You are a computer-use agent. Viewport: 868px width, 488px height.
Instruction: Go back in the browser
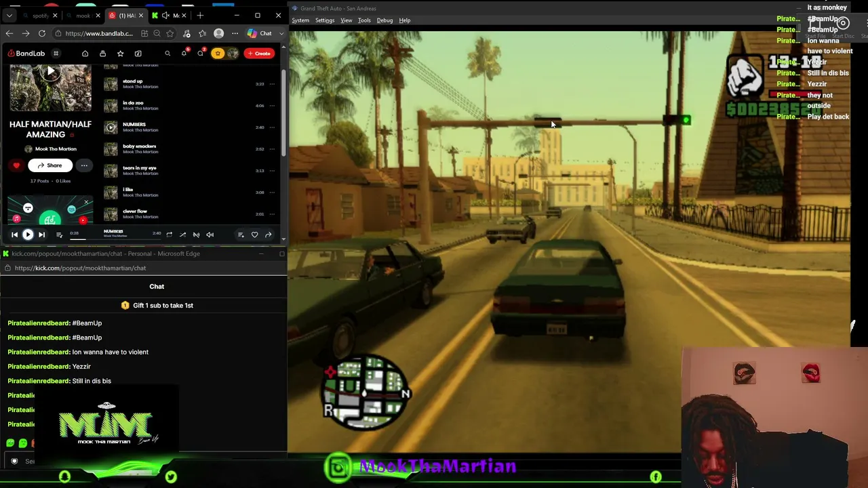coord(9,33)
